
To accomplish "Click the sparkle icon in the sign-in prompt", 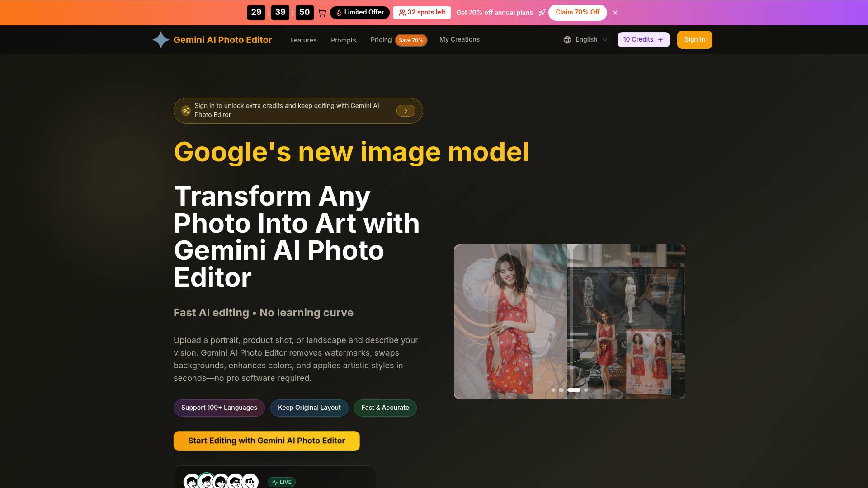I will pos(186,110).
